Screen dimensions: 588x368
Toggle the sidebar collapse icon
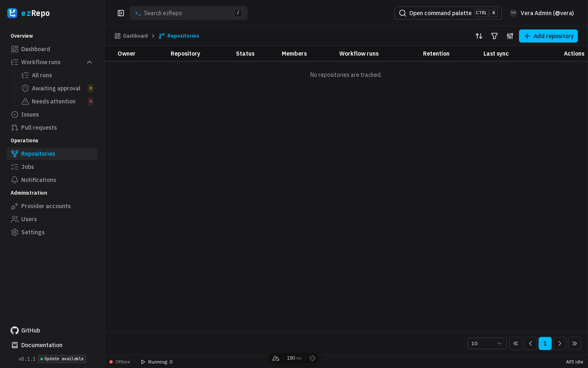[x=121, y=13]
